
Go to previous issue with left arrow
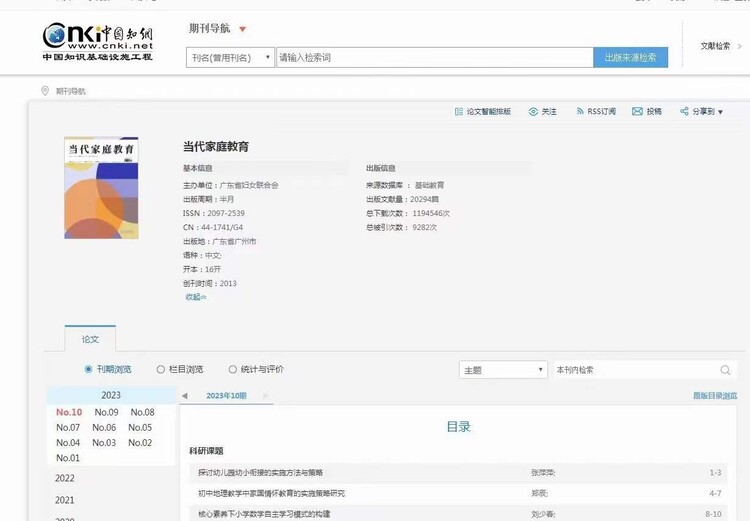point(184,396)
